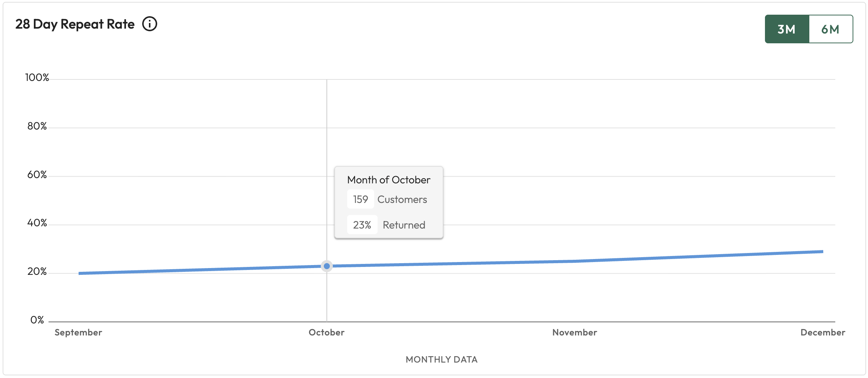Click the highlighted October data point on the line
The image size is (868, 378).
point(327,266)
